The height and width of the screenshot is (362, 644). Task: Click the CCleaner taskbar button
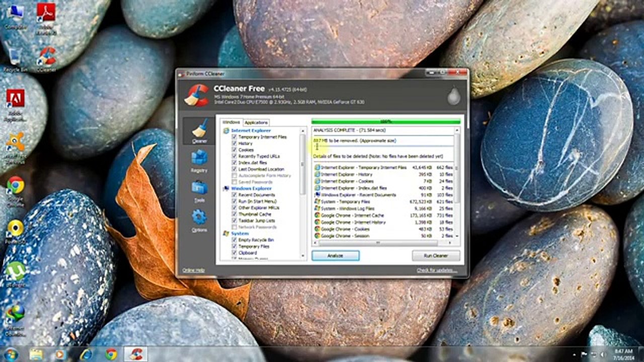click(136, 354)
